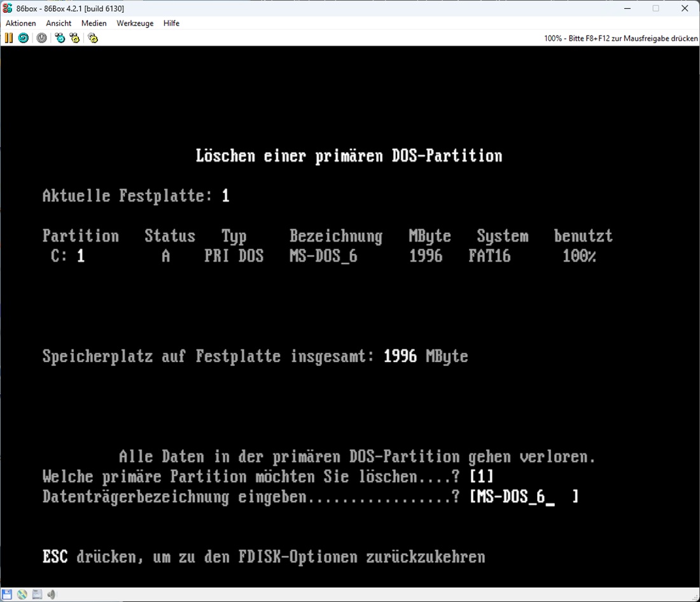Send Ctrl+Alt+Esc via toolbar icon
The image size is (700, 602).
[x=75, y=38]
